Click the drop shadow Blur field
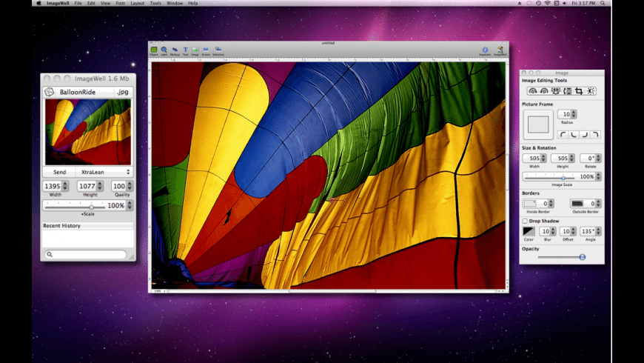 pos(545,231)
